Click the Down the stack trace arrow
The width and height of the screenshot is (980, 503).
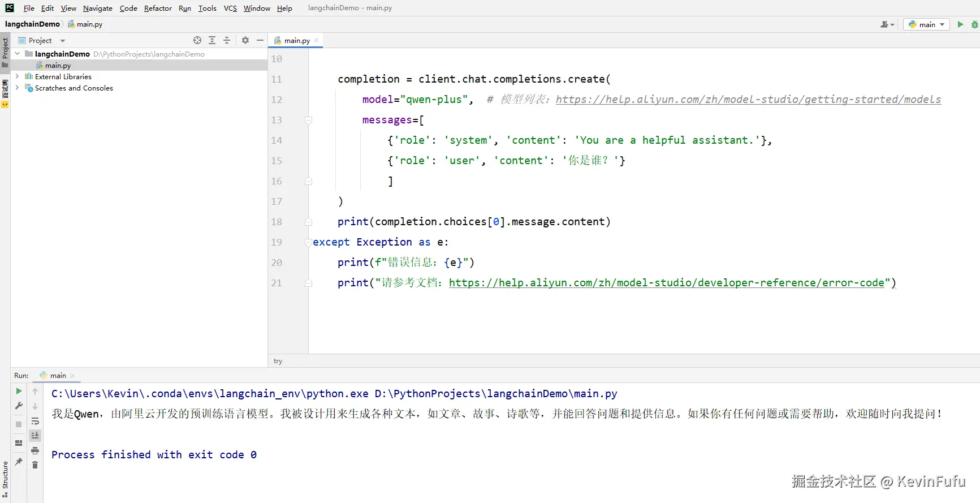35,406
